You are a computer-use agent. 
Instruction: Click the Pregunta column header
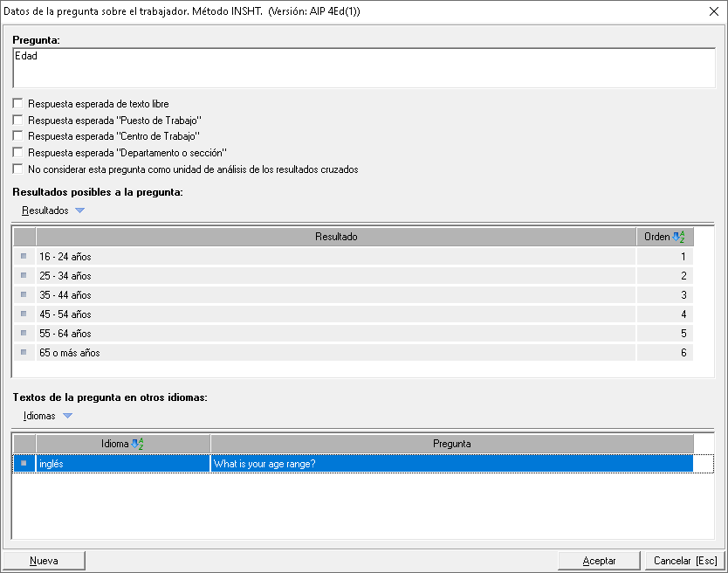[x=451, y=444]
